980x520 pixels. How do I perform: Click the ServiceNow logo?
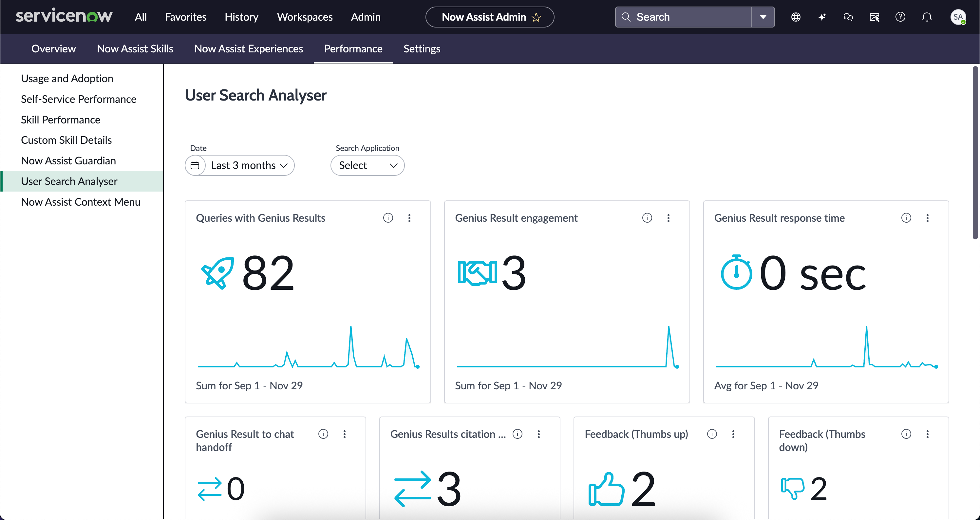tap(64, 16)
